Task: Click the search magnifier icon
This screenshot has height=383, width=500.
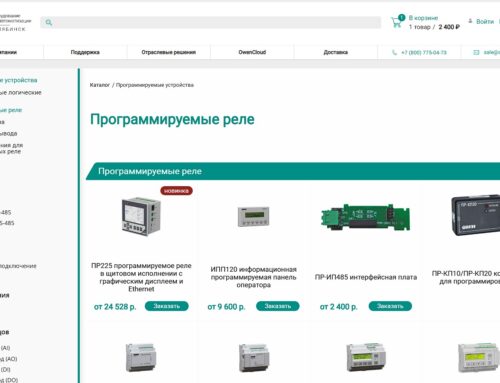Action: pyautogui.click(x=49, y=23)
